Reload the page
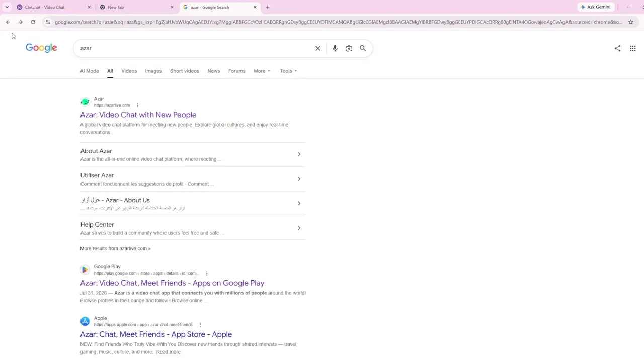 pos(33,22)
